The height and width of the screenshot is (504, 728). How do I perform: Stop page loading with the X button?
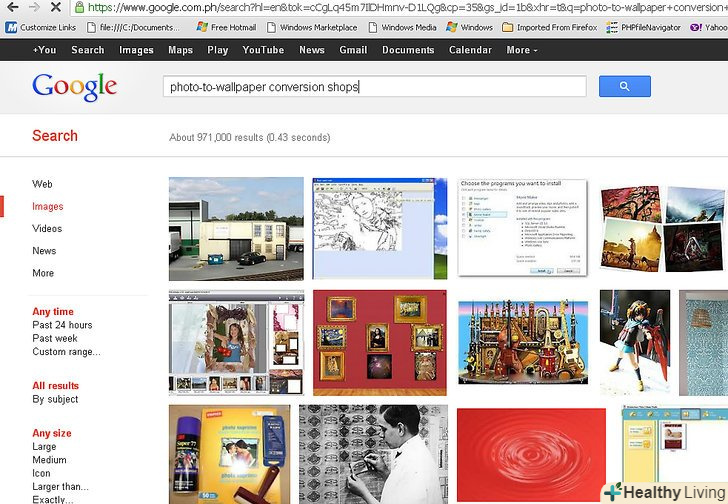click(55, 7)
